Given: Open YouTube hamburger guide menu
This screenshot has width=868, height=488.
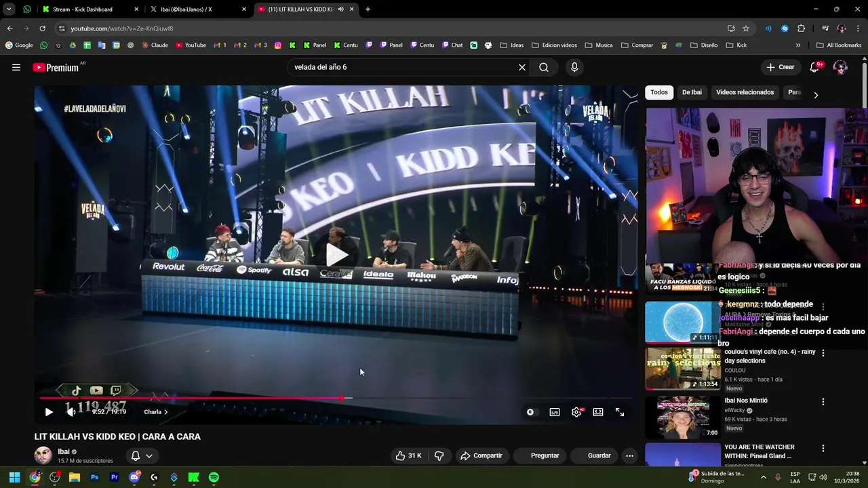Looking at the screenshot, I should pyautogui.click(x=16, y=67).
